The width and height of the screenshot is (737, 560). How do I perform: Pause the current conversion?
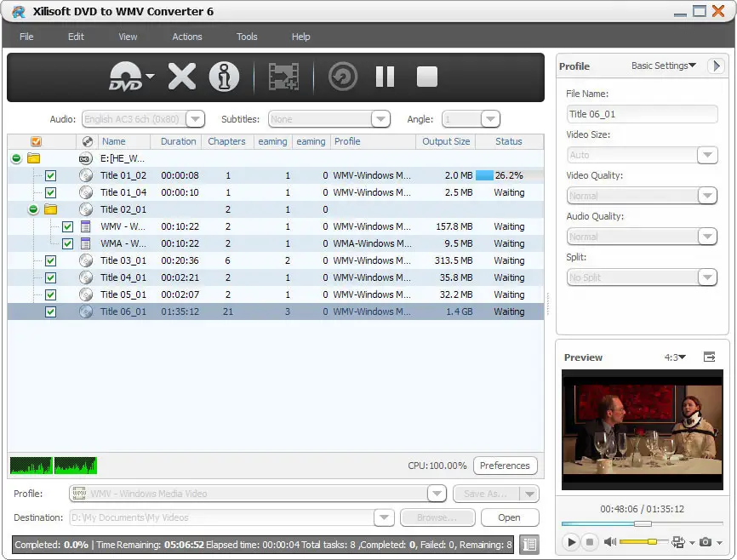pyautogui.click(x=384, y=76)
